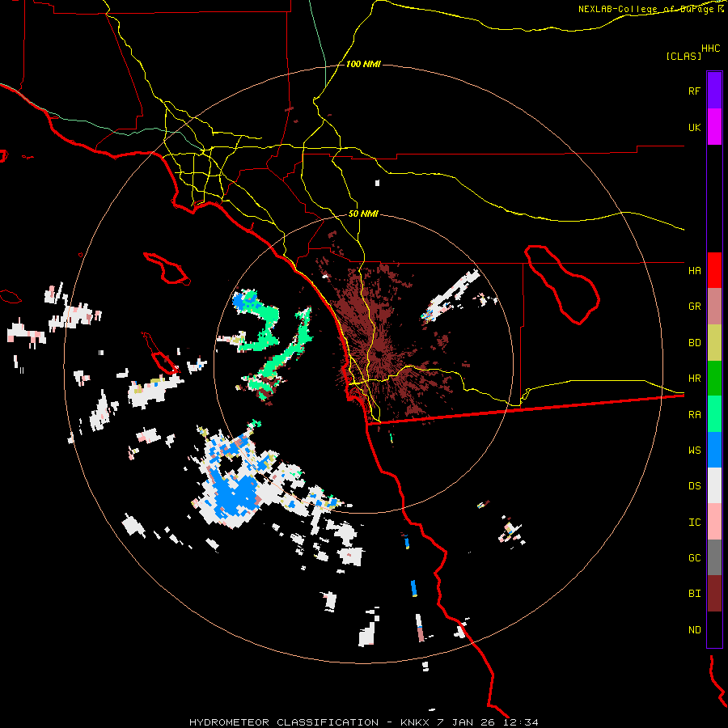Click the RF legend label
Viewport: 728px width, 728px height.
click(694, 91)
